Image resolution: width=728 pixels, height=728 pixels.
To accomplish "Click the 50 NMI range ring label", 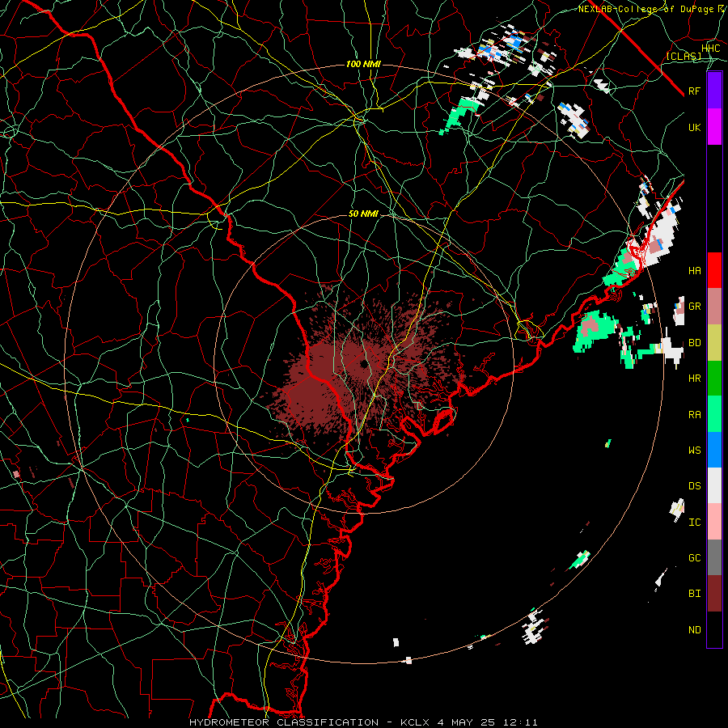I will click(363, 214).
